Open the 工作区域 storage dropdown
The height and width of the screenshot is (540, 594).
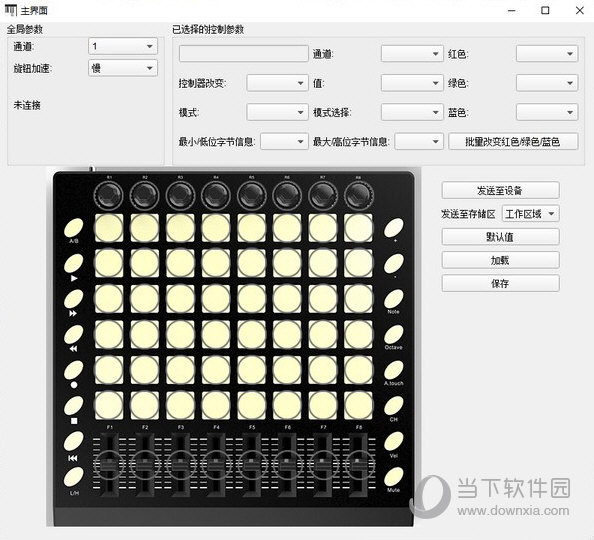point(530,214)
